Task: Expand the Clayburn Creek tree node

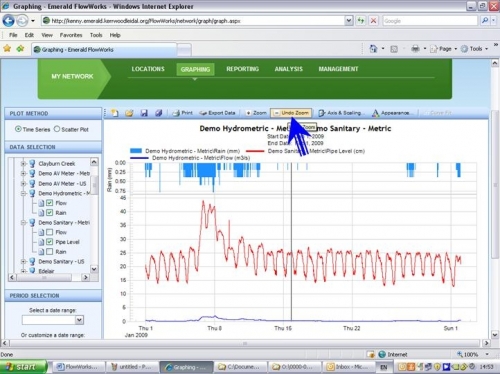Action: click(x=23, y=164)
